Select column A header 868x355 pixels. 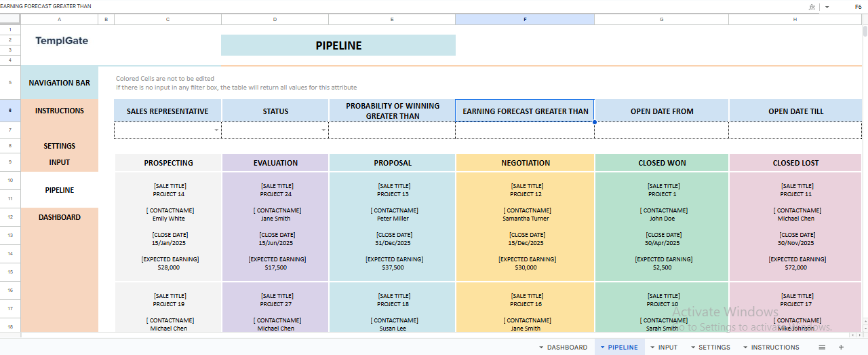(60, 20)
